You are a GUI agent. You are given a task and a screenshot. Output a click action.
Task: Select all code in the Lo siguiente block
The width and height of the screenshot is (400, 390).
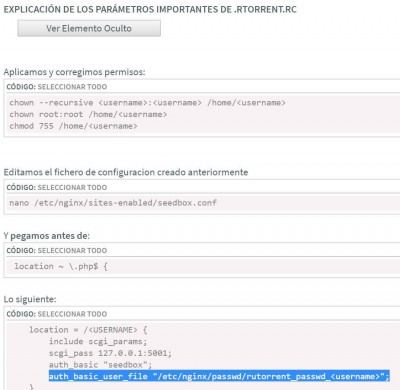point(72,314)
